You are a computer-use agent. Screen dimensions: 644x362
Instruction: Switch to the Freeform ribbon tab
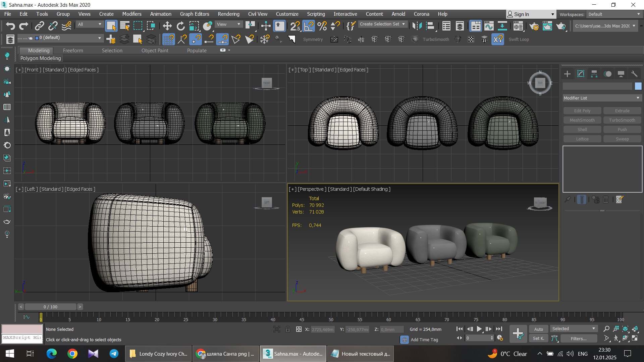[x=73, y=50]
